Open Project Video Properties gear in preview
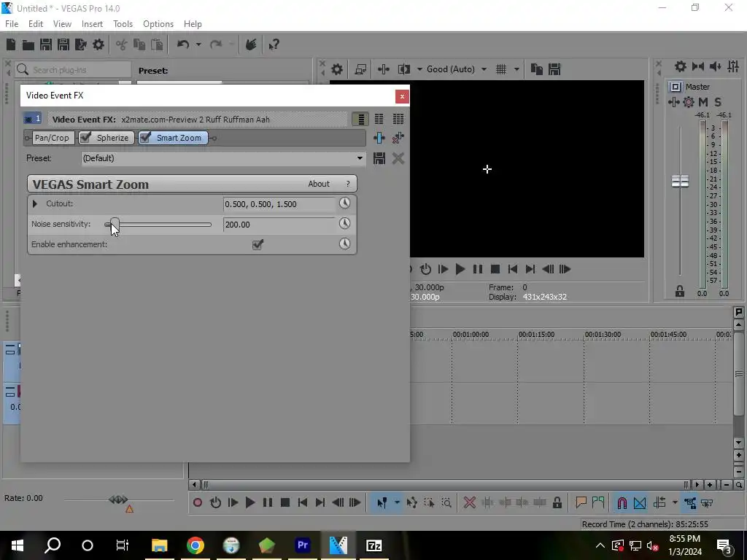Screen dimensions: 747x560 click(337, 69)
